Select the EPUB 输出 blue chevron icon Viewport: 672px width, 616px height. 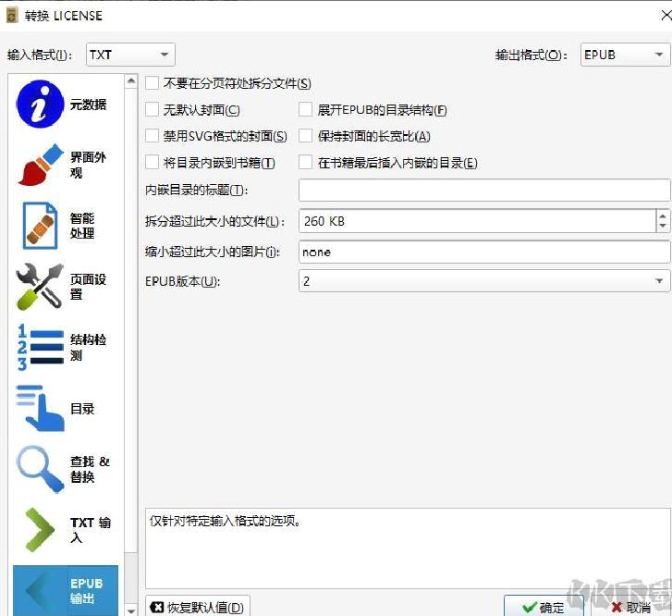pyautogui.click(x=42, y=591)
